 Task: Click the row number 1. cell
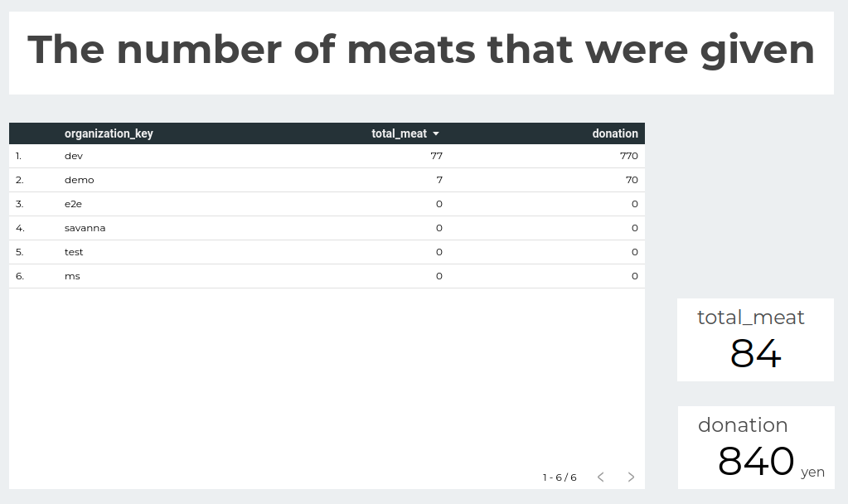tap(18, 156)
